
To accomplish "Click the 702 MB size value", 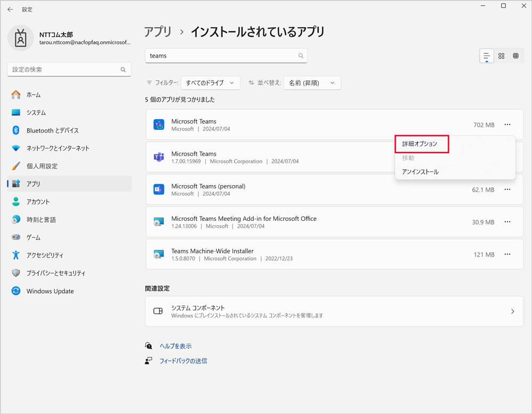I will tap(484, 125).
